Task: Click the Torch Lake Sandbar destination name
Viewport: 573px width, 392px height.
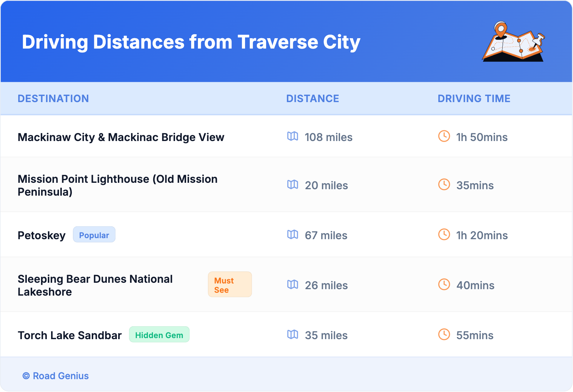Action: click(x=70, y=336)
